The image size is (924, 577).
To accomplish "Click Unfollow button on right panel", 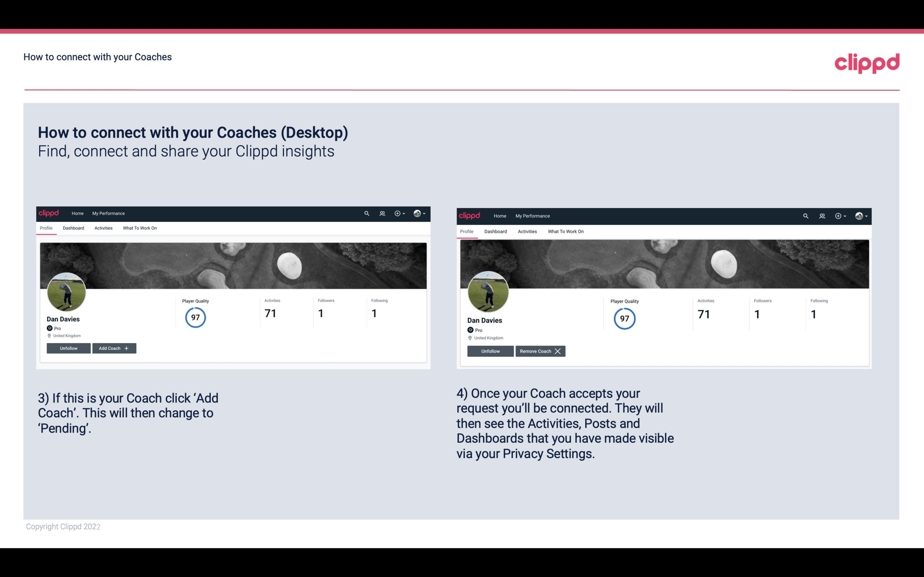I will [490, 351].
